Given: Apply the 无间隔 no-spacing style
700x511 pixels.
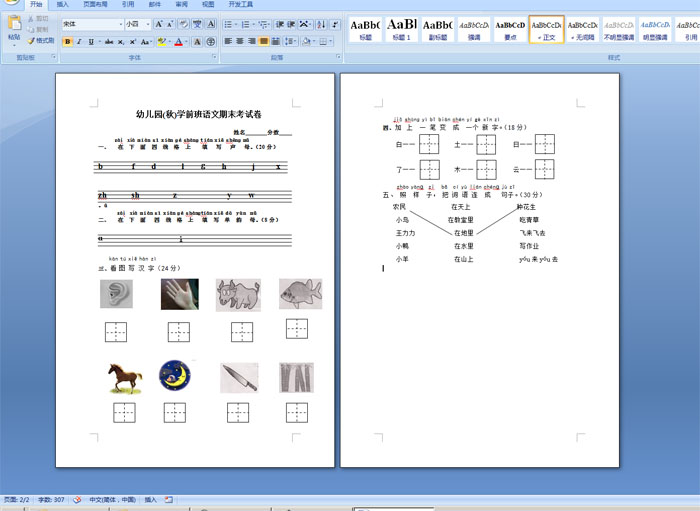Looking at the screenshot, I should [x=583, y=29].
